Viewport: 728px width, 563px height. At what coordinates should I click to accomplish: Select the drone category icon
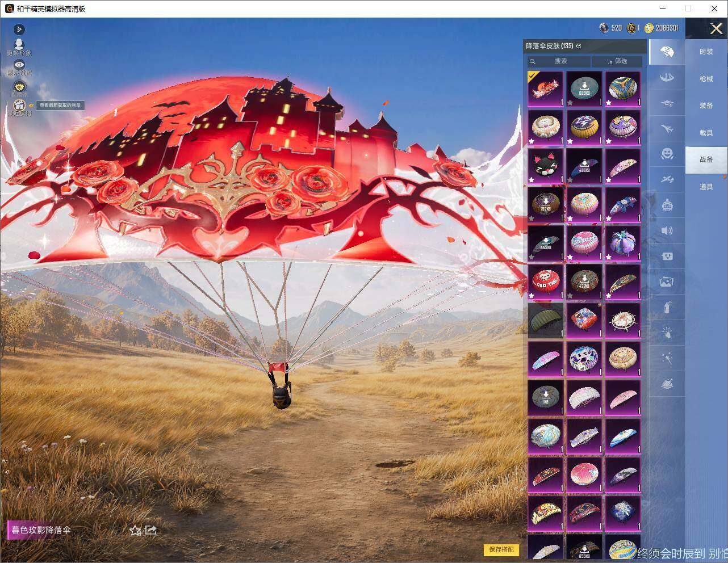[x=667, y=103]
